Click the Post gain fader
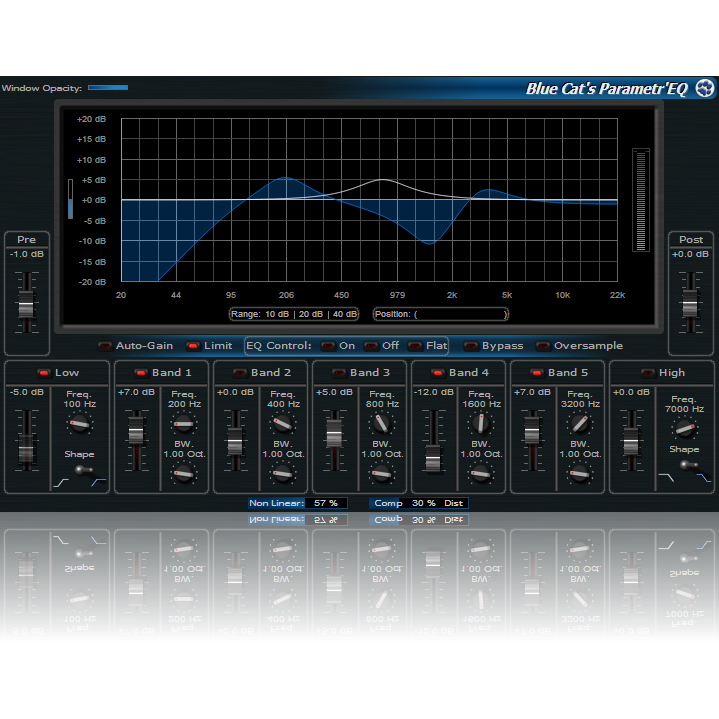Image resolution: width=719 pixels, height=719 pixels. click(690, 303)
